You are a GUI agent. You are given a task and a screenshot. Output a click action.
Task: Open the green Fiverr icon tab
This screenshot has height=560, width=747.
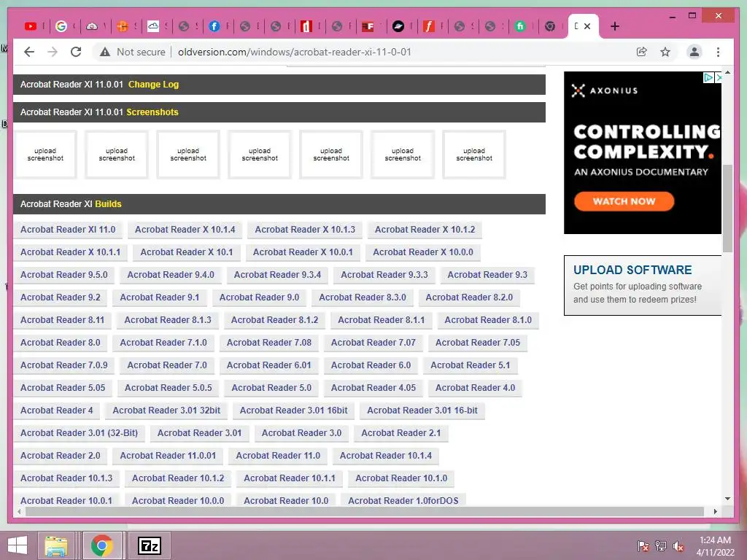[x=520, y=27]
